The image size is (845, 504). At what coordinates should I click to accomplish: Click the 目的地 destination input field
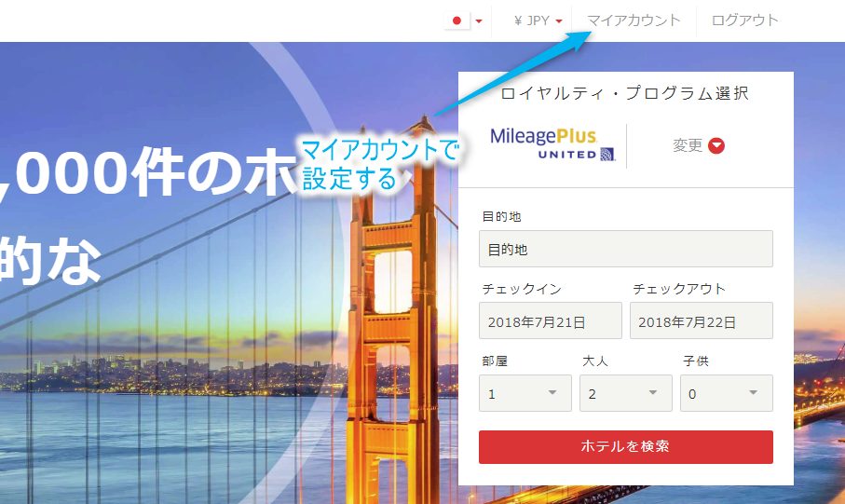(x=625, y=250)
